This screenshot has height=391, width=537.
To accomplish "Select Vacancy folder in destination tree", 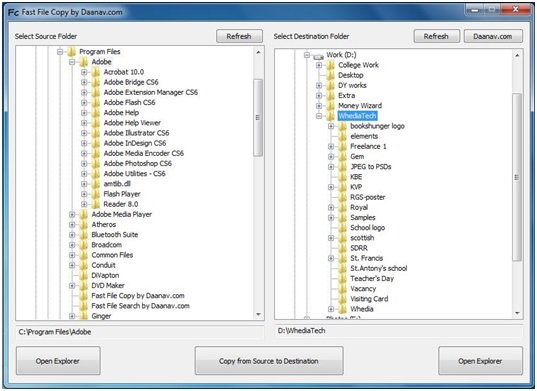I will tap(363, 289).
